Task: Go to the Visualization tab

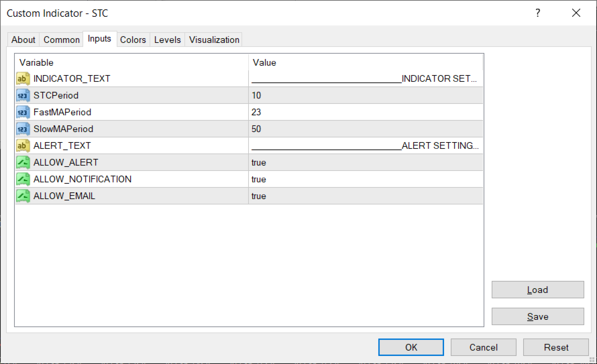Action: tap(214, 40)
